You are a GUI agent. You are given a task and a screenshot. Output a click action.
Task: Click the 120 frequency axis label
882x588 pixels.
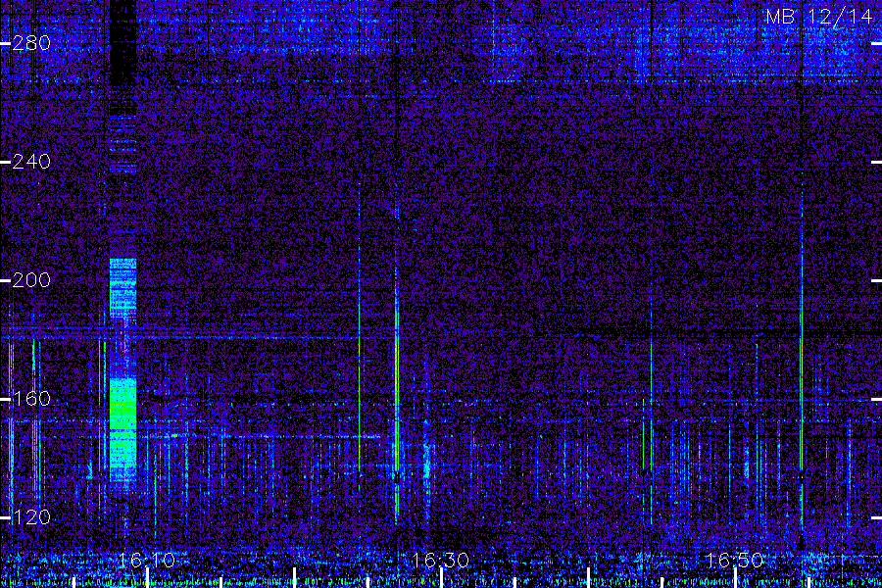[31, 516]
